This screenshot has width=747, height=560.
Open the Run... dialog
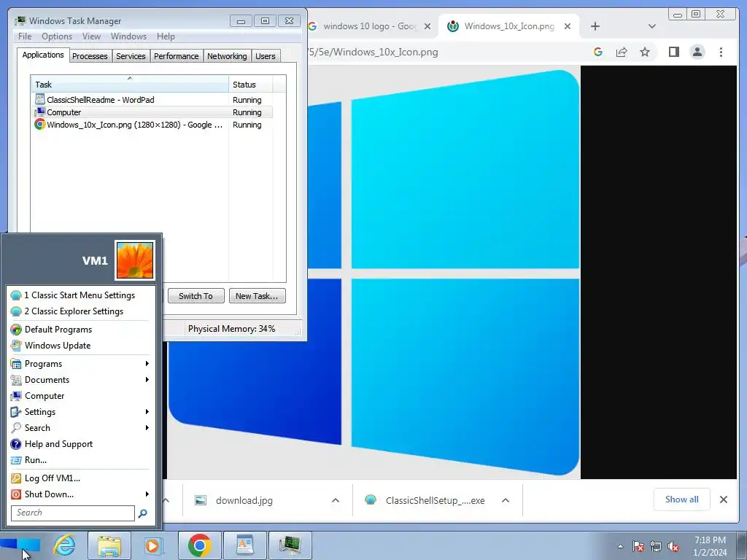[80, 461]
